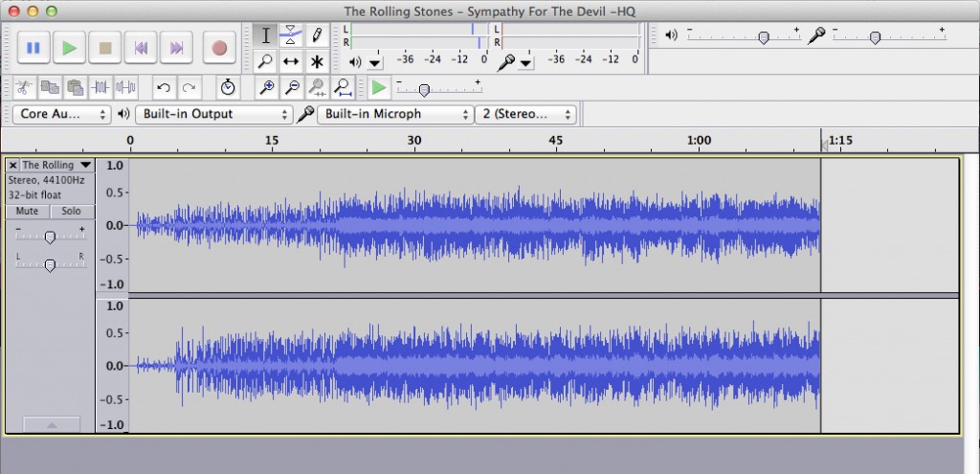Open the 2 (Stereo) channels dropdown
This screenshot has width=980, height=474.
pos(525,114)
